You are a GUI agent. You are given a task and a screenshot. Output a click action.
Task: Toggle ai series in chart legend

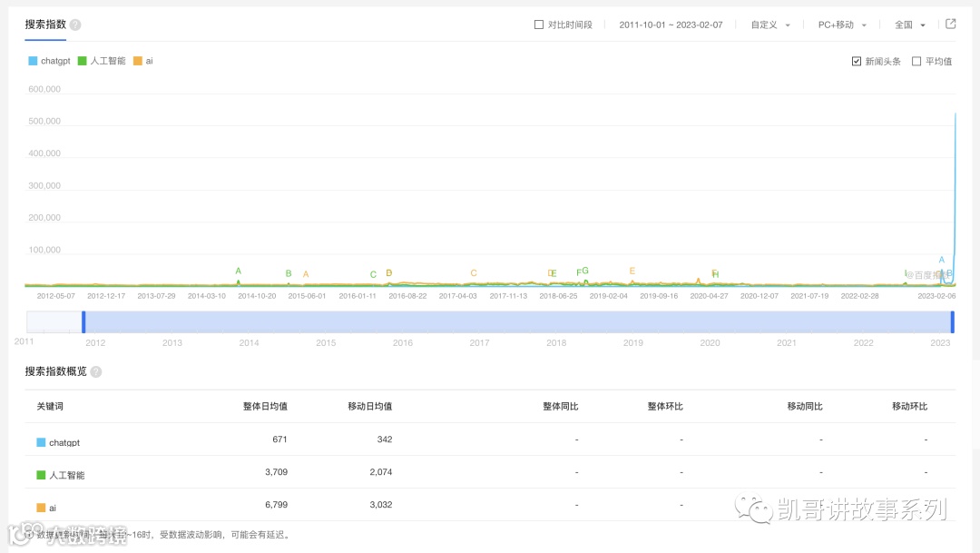(x=143, y=61)
